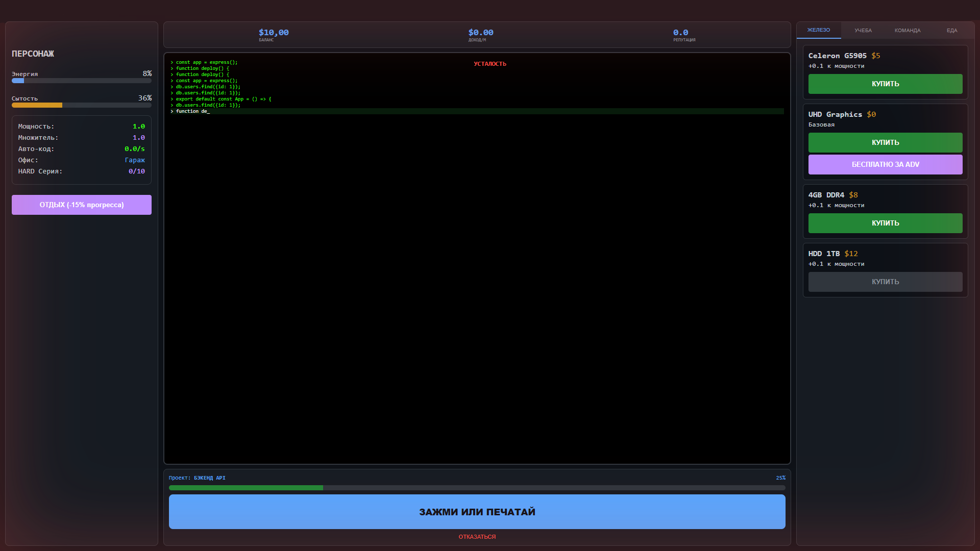
Task: Click the Энергия progress bar
Action: pyautogui.click(x=81, y=81)
